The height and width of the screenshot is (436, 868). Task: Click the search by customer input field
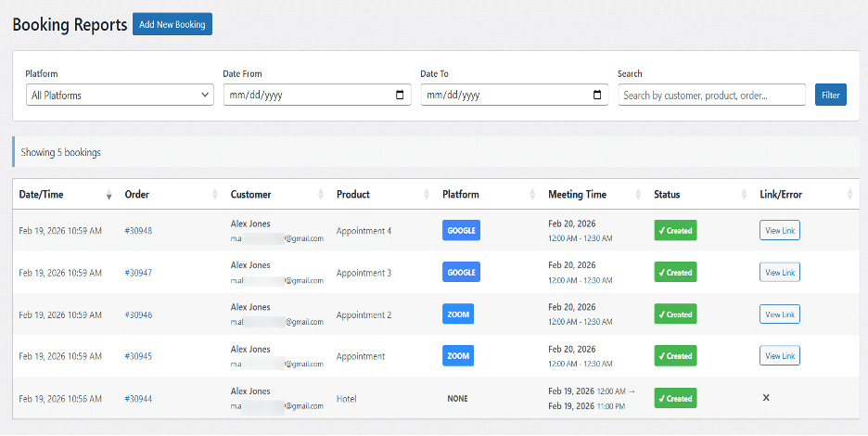(711, 95)
